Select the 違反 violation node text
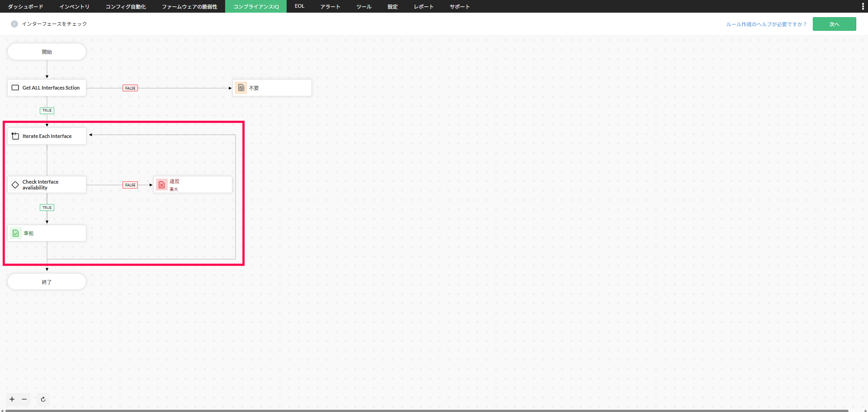This screenshot has width=868, height=412. click(x=175, y=181)
